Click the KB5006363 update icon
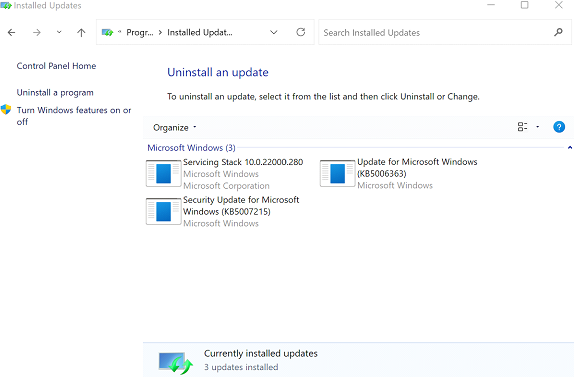The height and width of the screenshot is (377, 575). click(337, 173)
